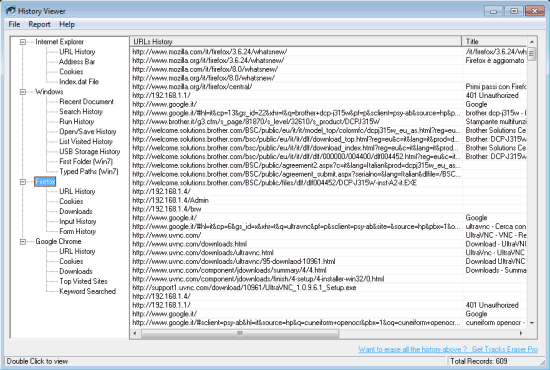Click the History Viewer title bar icon

[11, 11]
